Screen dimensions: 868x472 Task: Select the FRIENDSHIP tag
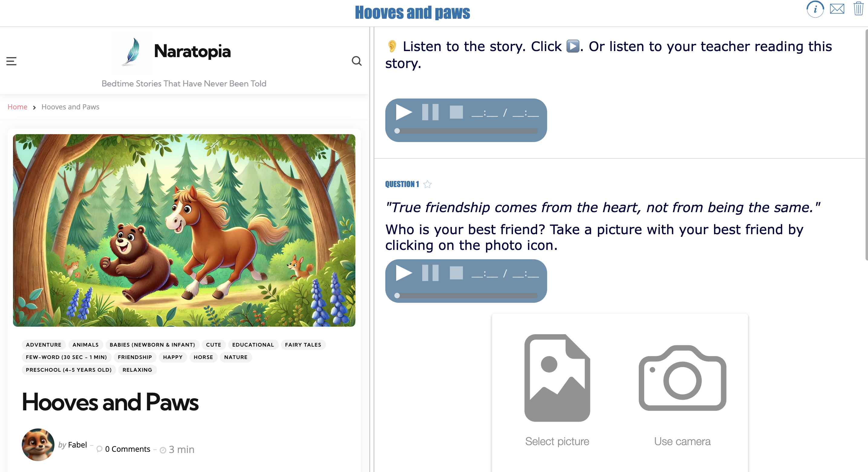click(x=135, y=357)
